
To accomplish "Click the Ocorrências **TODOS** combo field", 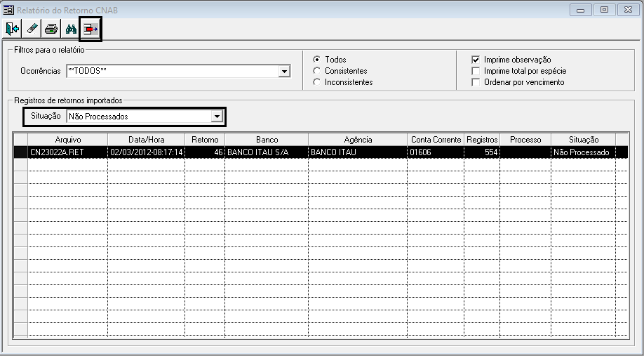I will tap(178, 72).
